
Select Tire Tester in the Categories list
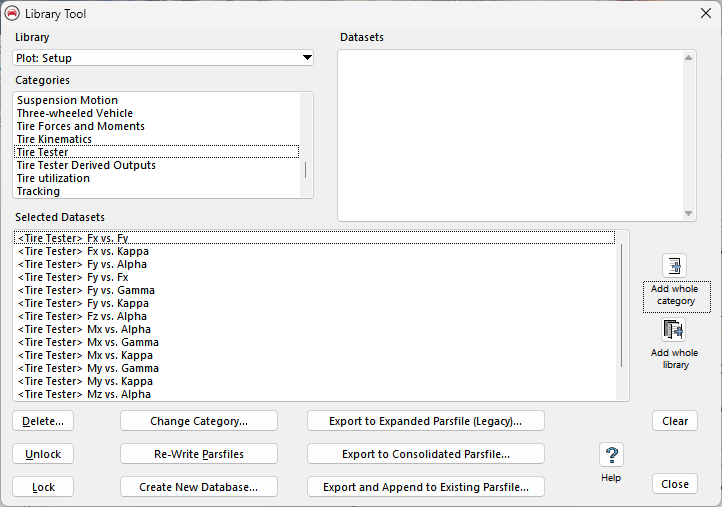point(42,152)
